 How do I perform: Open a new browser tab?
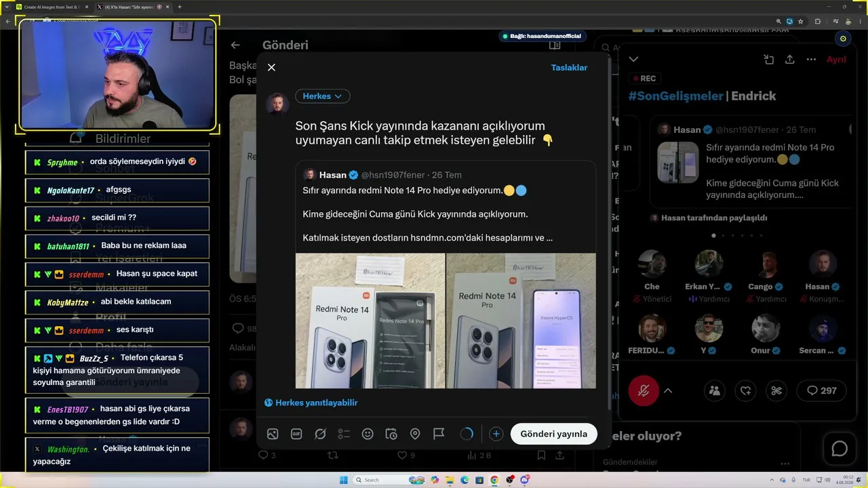tap(180, 7)
